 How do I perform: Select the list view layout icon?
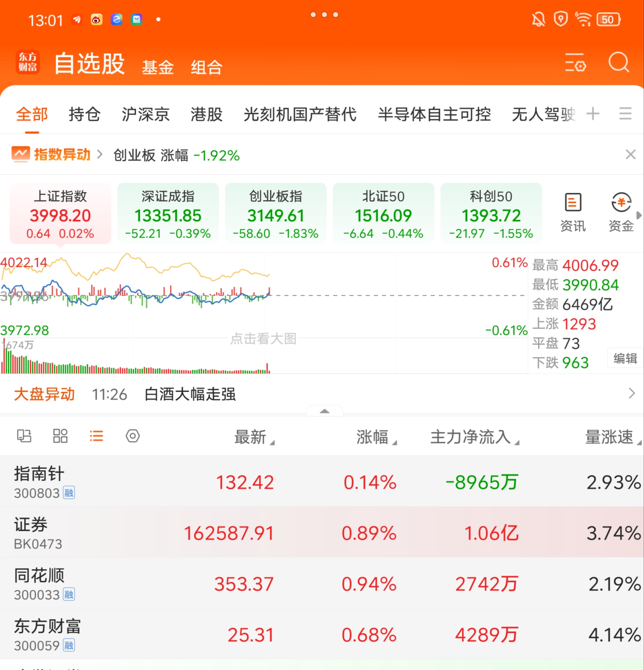click(96, 436)
